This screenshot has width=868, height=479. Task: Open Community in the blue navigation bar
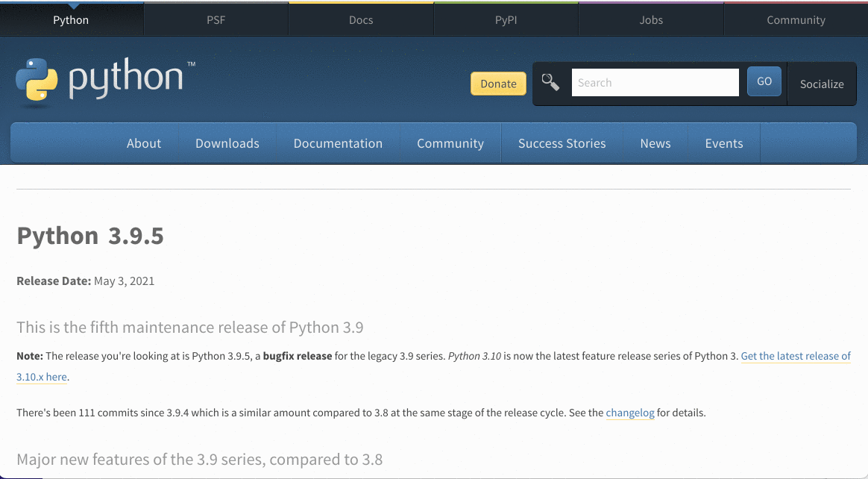[x=450, y=143]
